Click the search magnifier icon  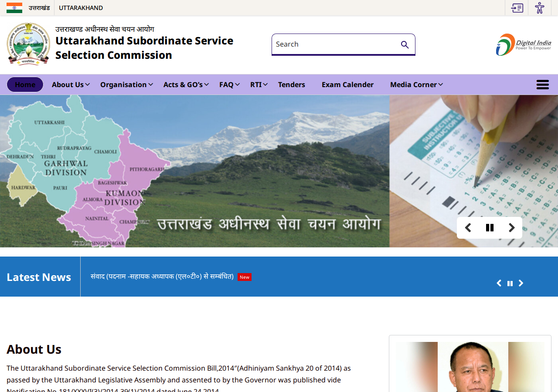tap(405, 44)
